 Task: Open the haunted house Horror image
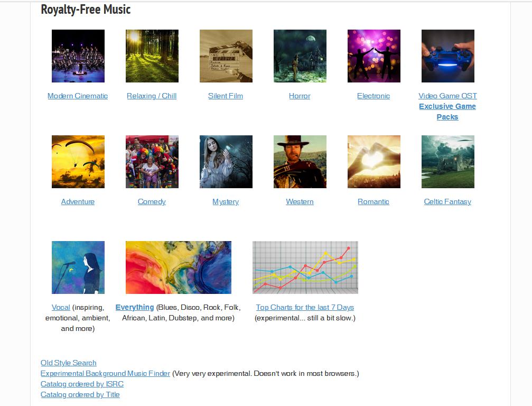coord(300,56)
